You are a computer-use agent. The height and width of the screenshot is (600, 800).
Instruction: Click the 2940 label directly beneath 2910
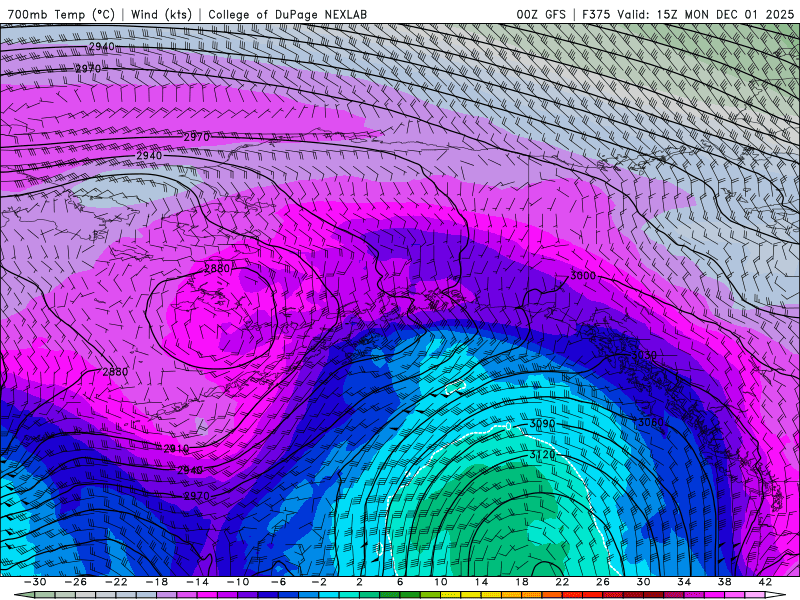pyautogui.click(x=190, y=470)
